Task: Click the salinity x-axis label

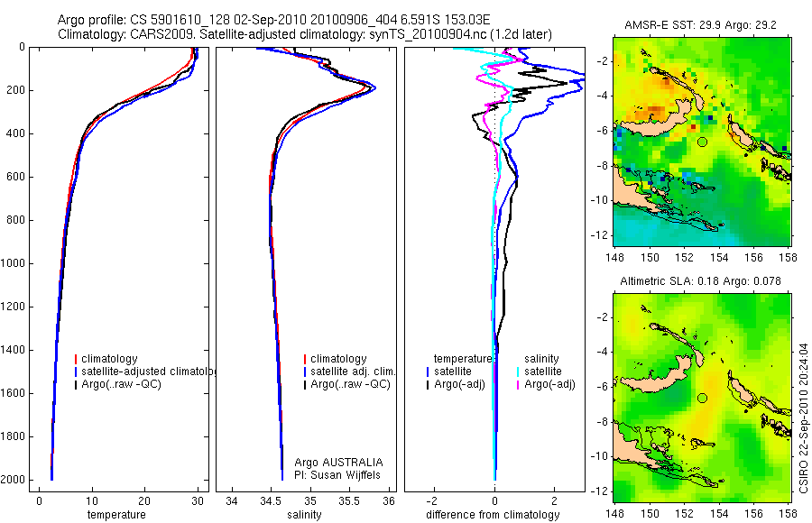Action: pos(304,515)
